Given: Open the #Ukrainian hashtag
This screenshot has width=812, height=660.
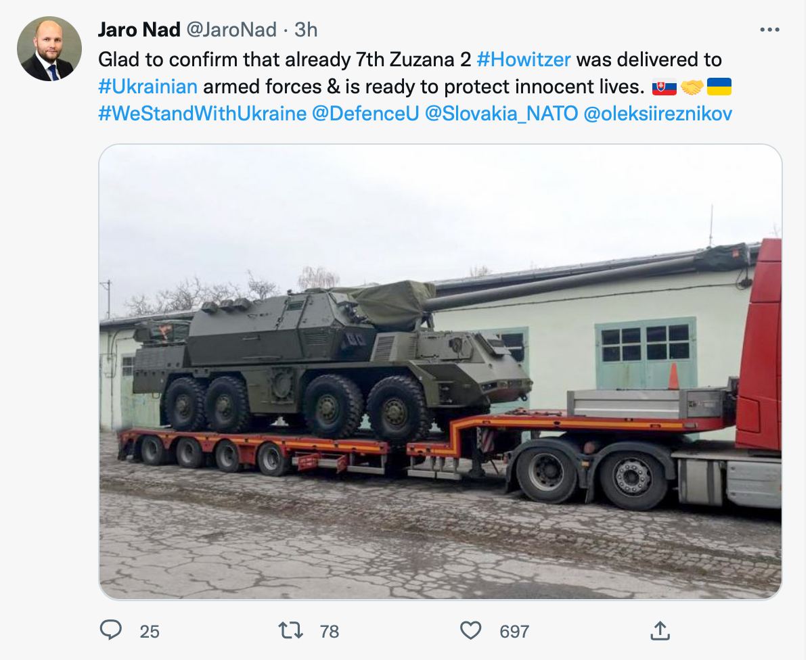Looking at the screenshot, I should (x=148, y=87).
